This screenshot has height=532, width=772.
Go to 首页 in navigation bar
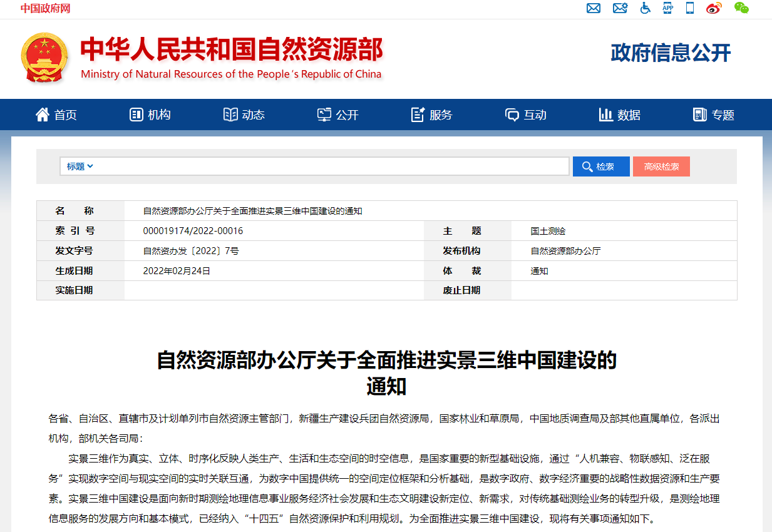[x=56, y=115]
